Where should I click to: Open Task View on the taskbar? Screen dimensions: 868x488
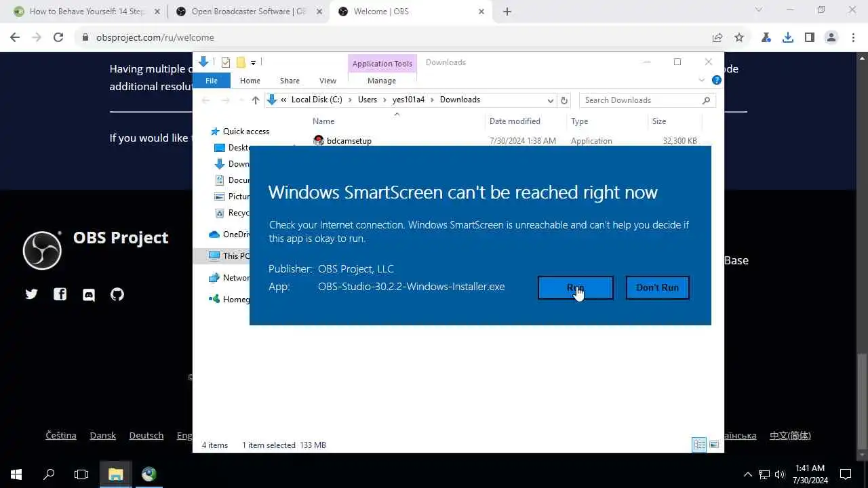coord(81,474)
